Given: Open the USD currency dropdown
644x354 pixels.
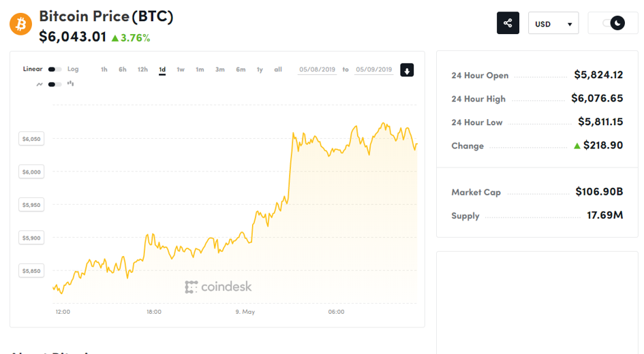Looking at the screenshot, I should (553, 24).
